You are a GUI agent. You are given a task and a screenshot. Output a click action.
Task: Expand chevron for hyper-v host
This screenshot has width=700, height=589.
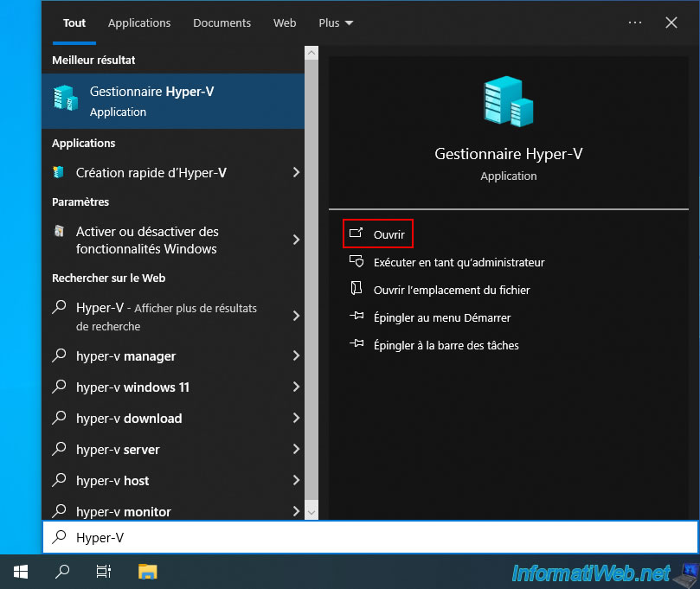pyautogui.click(x=296, y=480)
